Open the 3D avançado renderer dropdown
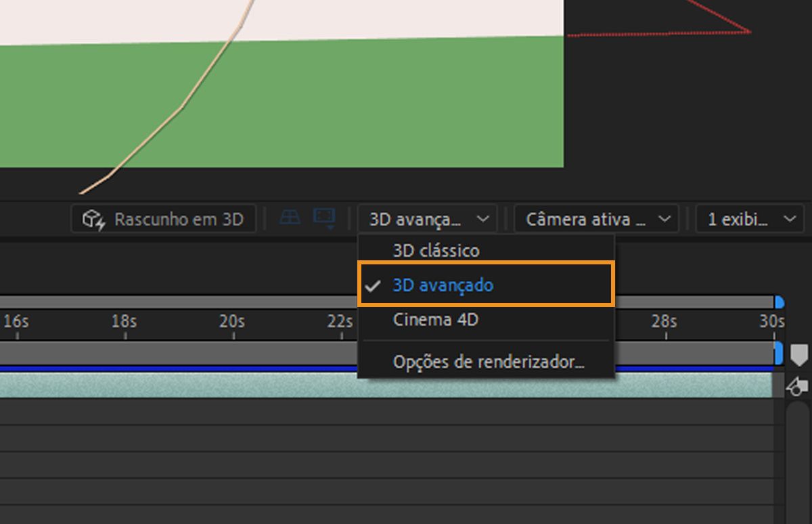This screenshot has width=812, height=524. click(x=428, y=218)
